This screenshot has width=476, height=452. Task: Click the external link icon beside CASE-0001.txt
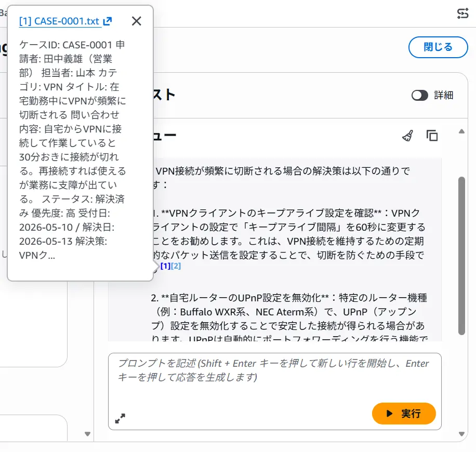pos(108,21)
